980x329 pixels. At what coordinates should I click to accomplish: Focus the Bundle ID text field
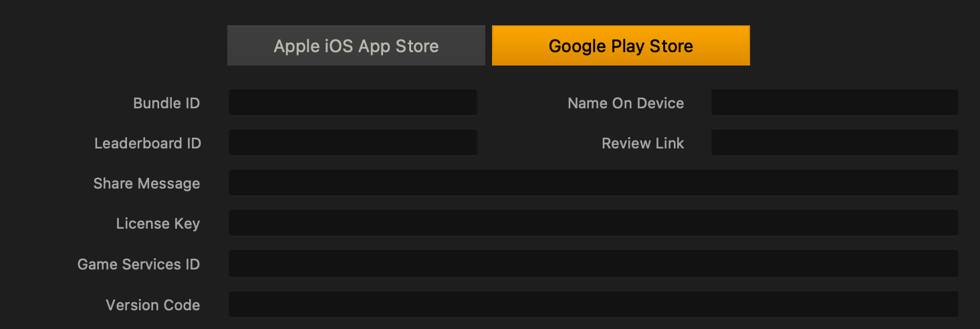(353, 103)
